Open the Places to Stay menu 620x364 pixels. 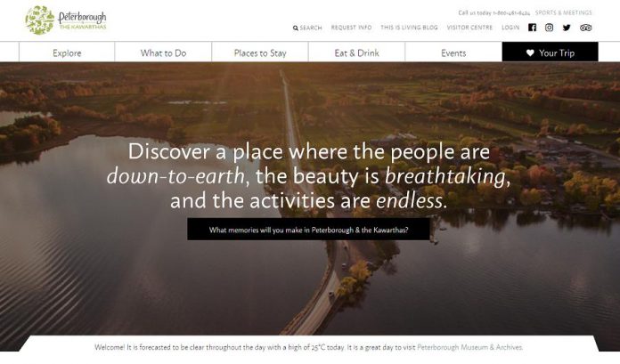[x=260, y=53]
